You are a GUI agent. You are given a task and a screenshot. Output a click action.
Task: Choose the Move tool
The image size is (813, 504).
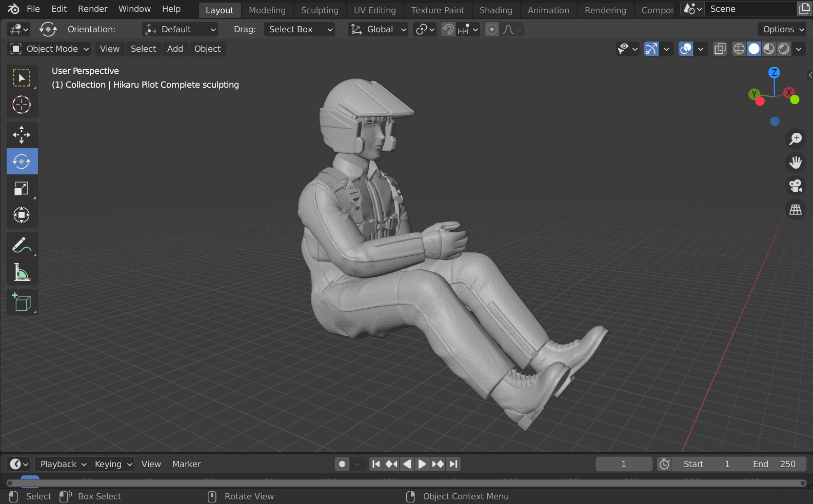(22, 135)
